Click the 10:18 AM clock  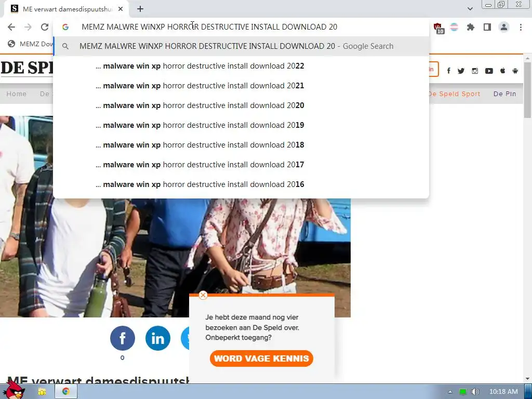pos(503,392)
